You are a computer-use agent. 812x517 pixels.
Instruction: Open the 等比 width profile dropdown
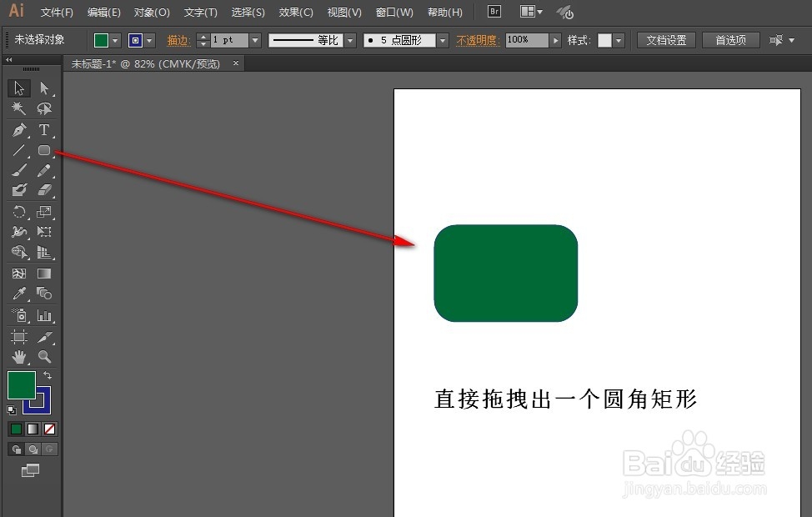click(349, 39)
